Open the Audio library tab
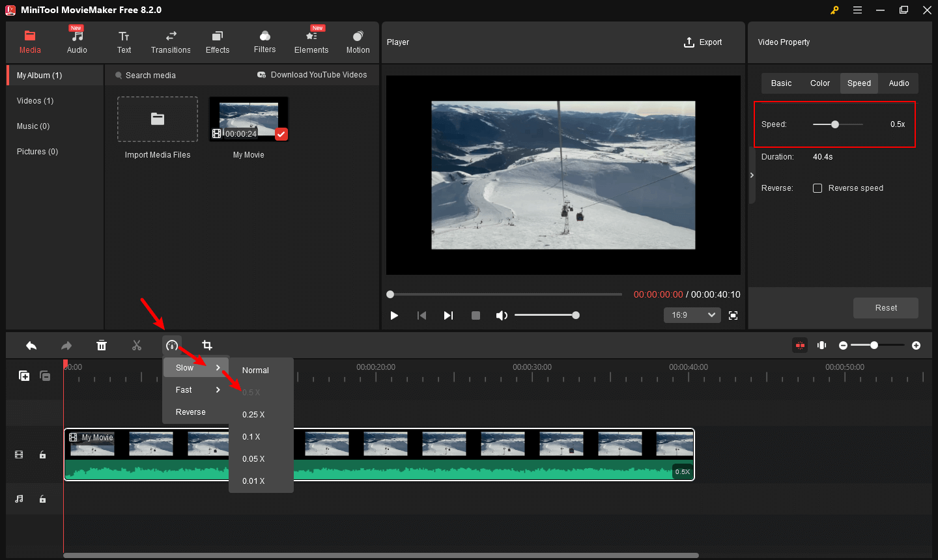 point(77,42)
